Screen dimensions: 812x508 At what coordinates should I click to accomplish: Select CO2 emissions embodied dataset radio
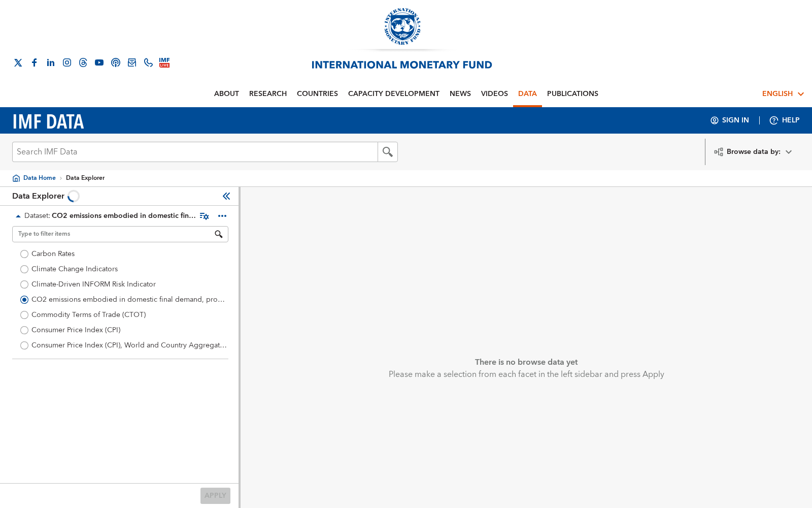[24, 300]
